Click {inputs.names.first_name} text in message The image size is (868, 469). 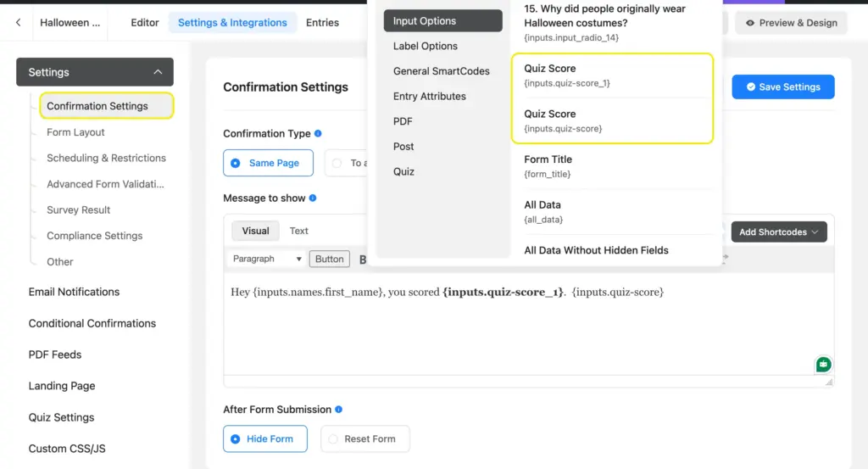[x=318, y=292]
